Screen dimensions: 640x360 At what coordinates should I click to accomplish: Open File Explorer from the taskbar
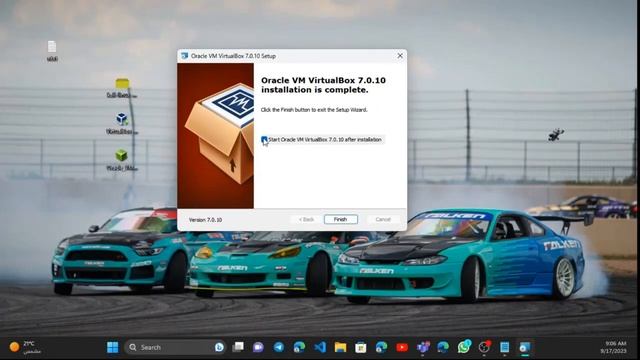point(340,347)
